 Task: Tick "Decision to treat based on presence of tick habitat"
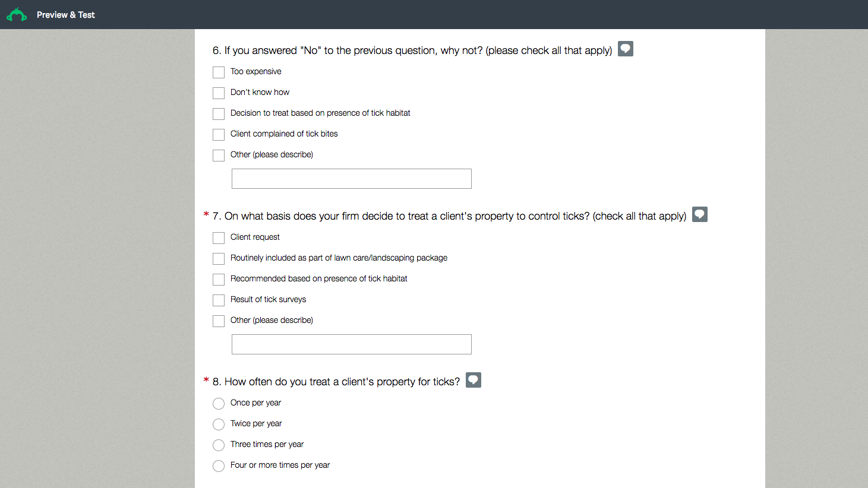[219, 114]
